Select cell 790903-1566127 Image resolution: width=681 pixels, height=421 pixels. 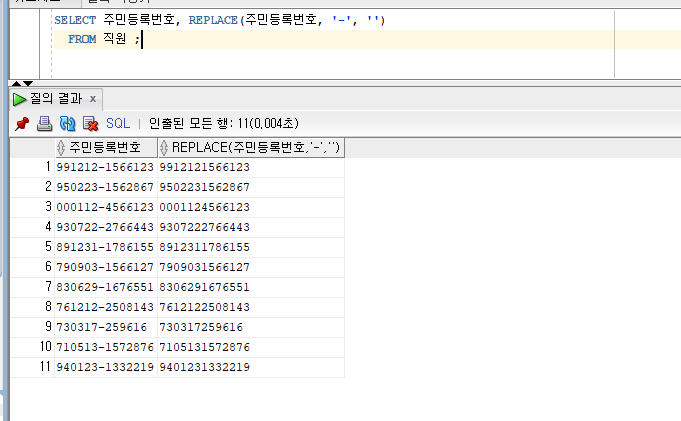pos(106,267)
